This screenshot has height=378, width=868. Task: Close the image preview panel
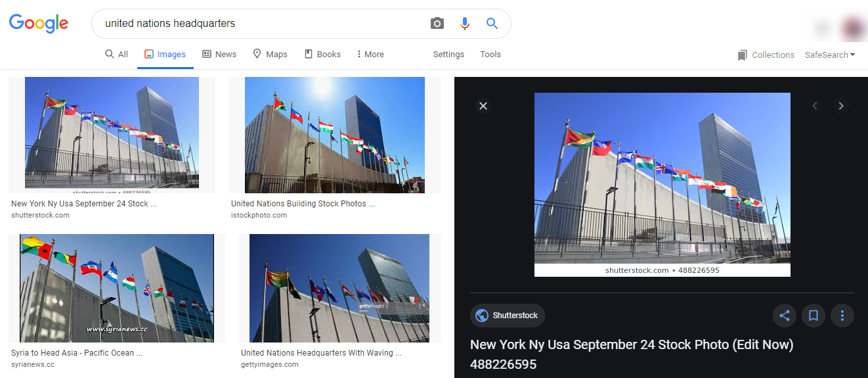point(483,106)
